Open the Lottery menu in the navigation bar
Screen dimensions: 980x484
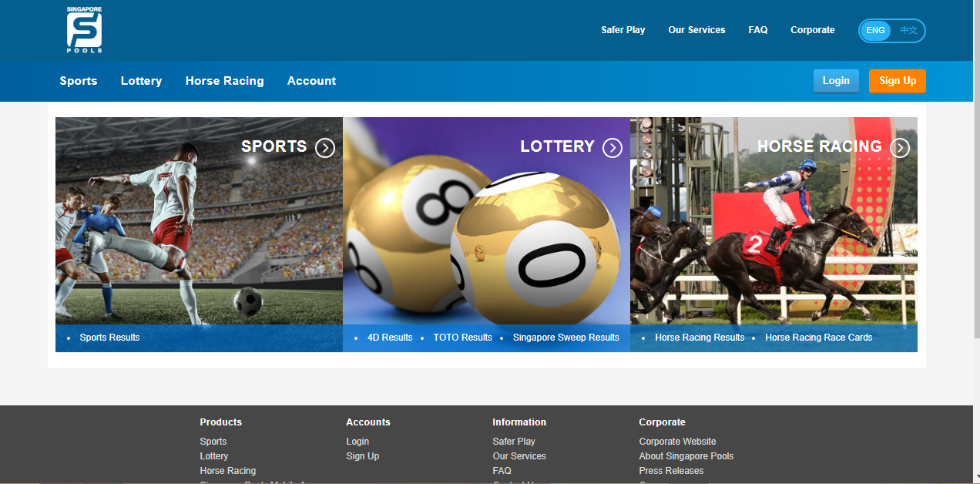coord(141,81)
